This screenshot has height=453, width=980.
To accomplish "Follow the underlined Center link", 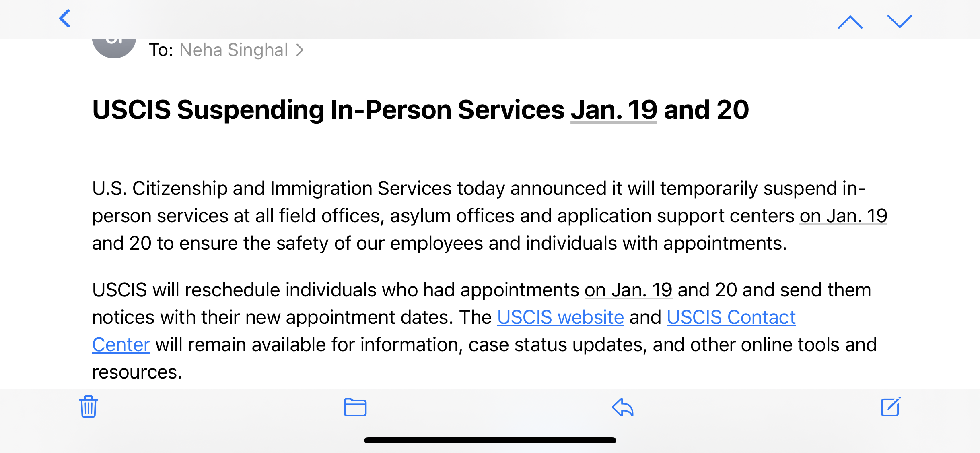I will pos(121,345).
